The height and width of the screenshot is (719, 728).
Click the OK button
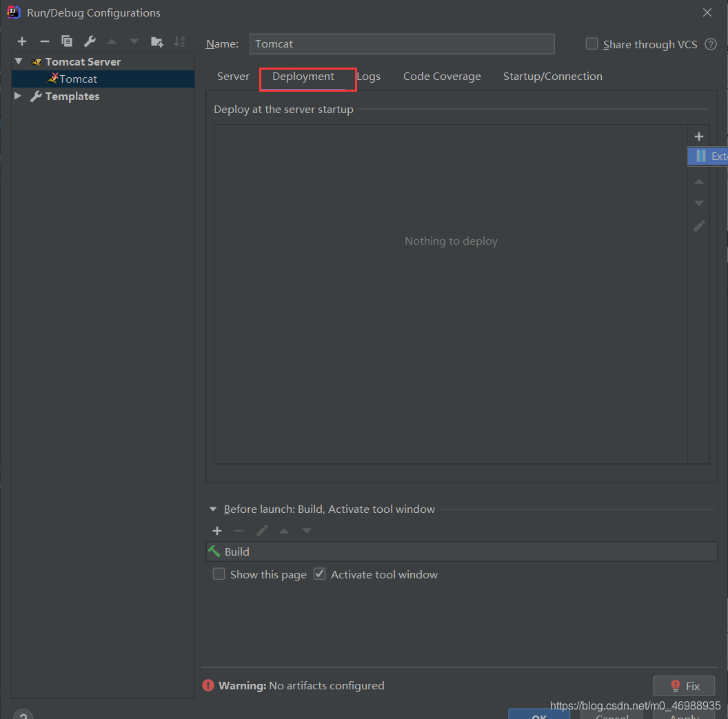[x=539, y=714]
